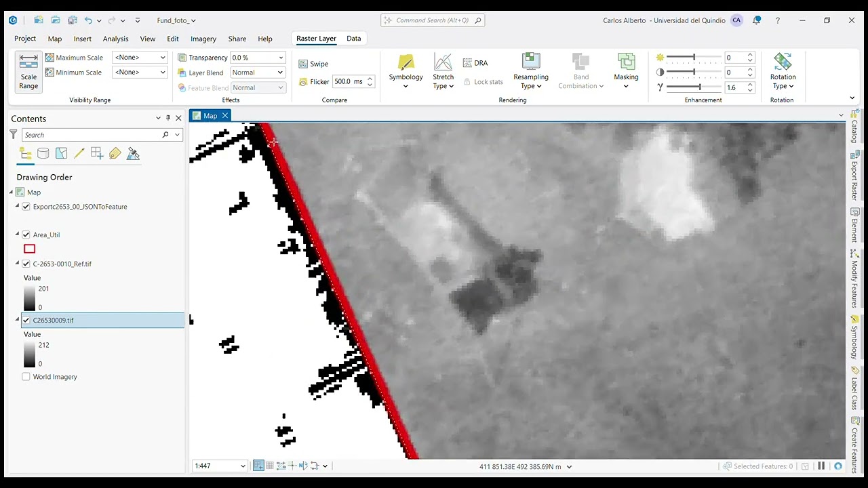Image resolution: width=868 pixels, height=488 pixels.
Task: Click the Area_Util red outline symbol
Action: [x=29, y=249]
